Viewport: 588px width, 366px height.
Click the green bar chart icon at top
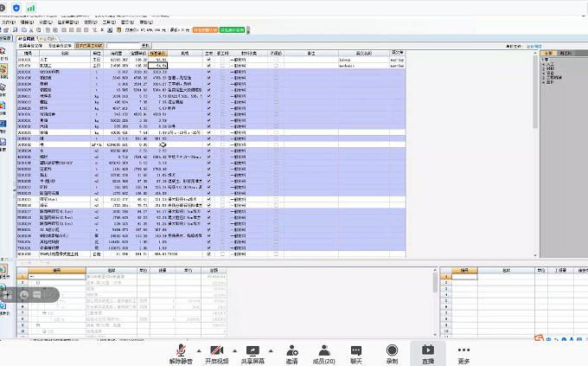pos(31,8)
